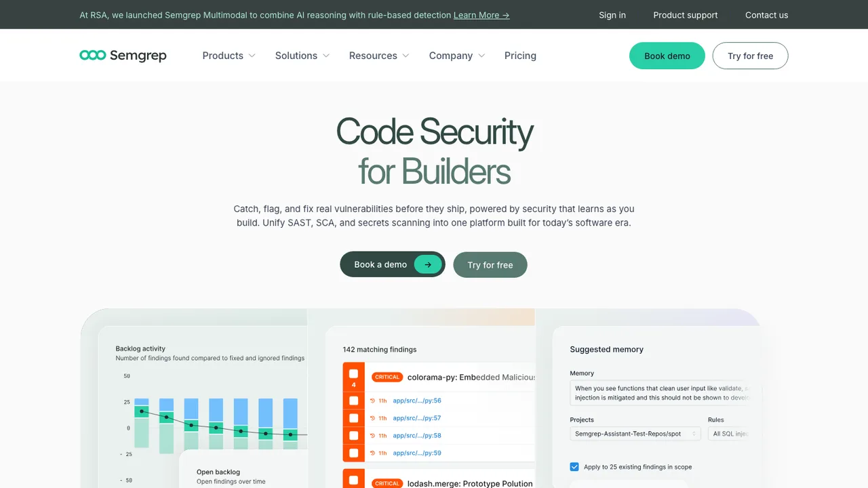Uncheck Apply to 25 existing findings checkbox

pyautogui.click(x=574, y=467)
